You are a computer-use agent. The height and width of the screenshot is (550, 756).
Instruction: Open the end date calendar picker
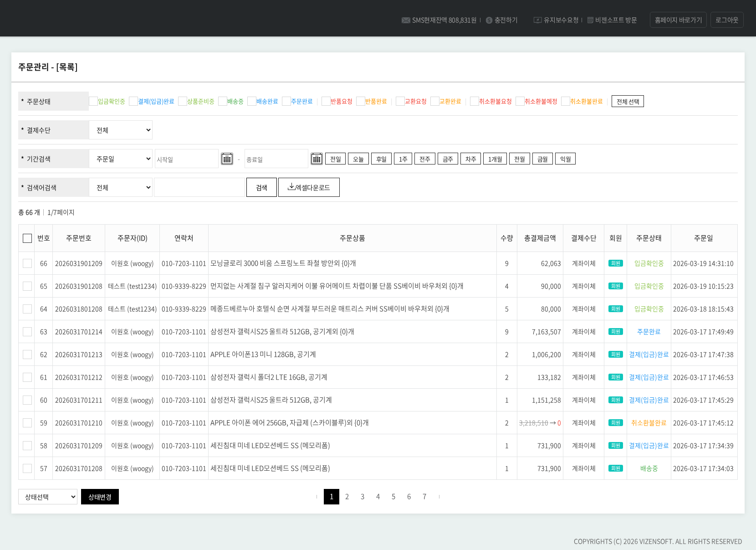point(317,159)
